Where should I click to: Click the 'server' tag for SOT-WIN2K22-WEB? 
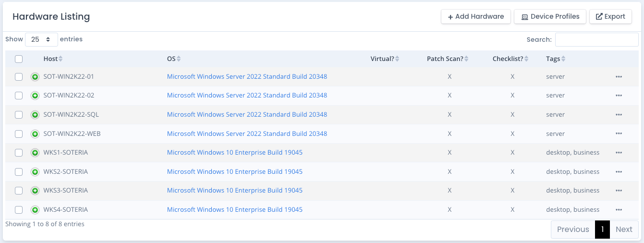(555, 134)
